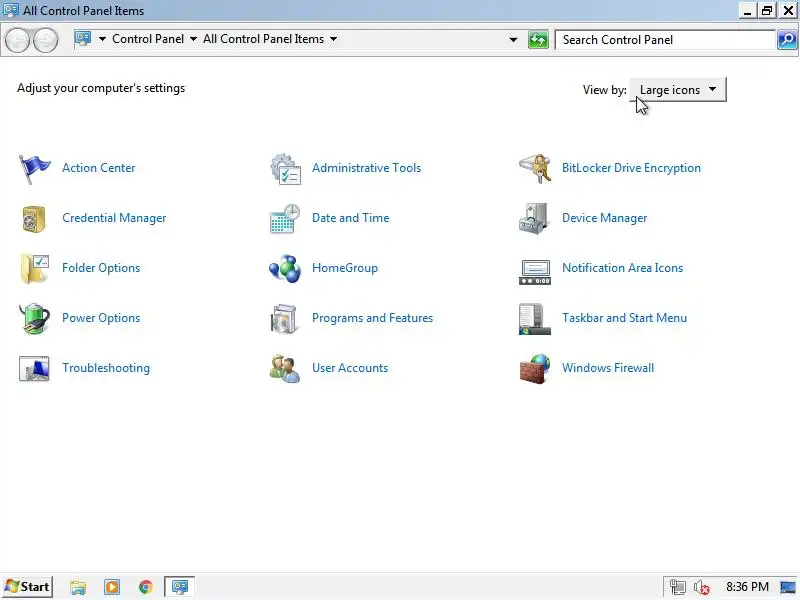
Task: Open the Action Center link
Action: pos(98,168)
